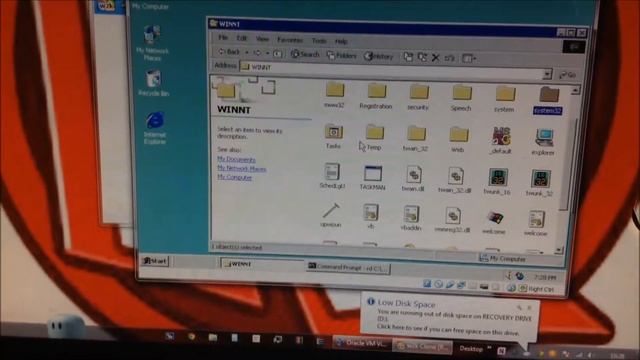Open the Speech folder
640x360 pixels.
click(461, 98)
